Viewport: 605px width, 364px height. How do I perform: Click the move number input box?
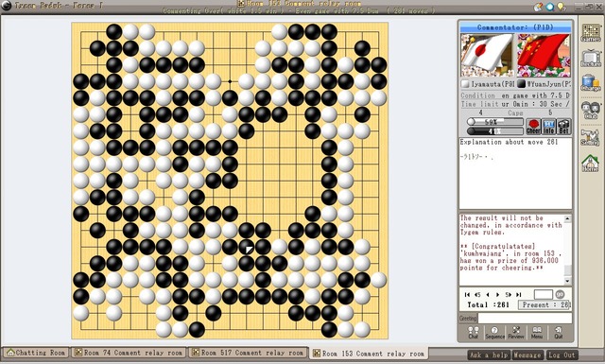[544, 295]
